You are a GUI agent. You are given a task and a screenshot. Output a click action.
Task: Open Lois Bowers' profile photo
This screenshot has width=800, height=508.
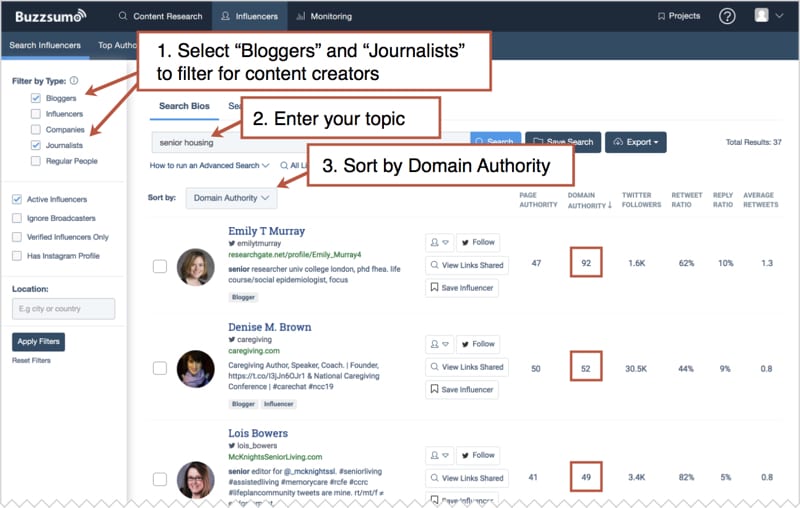click(195, 479)
